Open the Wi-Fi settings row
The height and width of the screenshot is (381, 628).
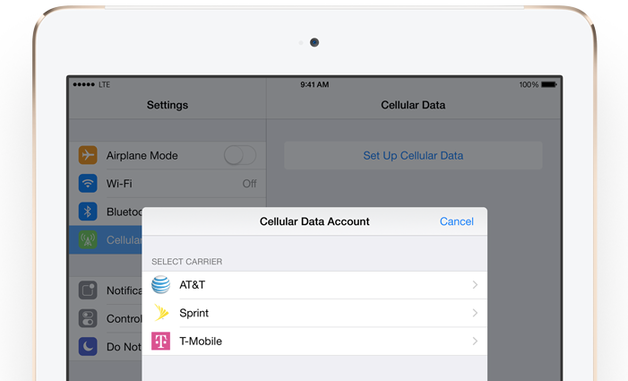167,183
